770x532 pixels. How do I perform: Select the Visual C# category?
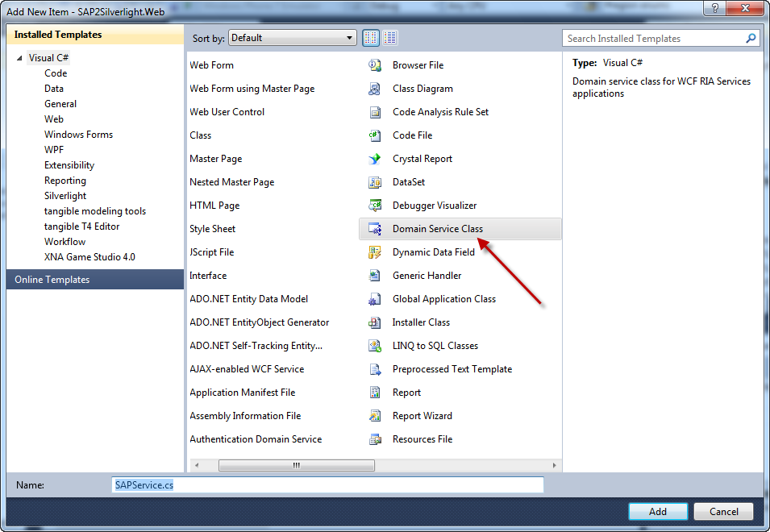click(x=48, y=58)
